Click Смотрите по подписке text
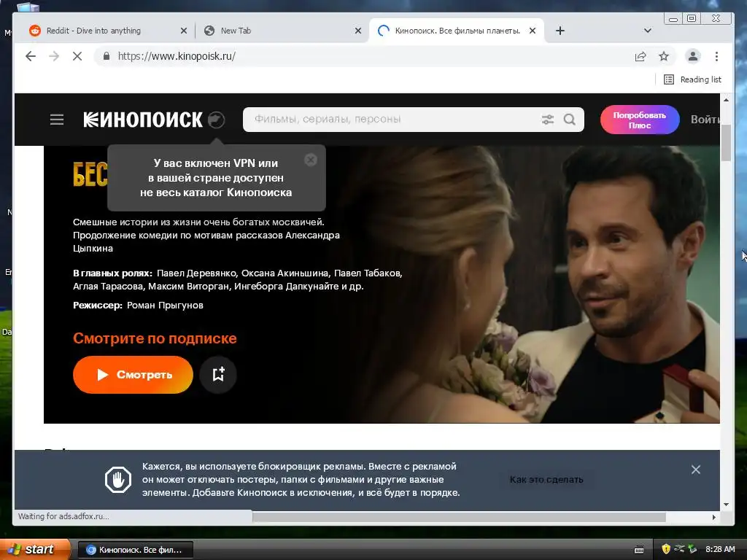 click(155, 338)
